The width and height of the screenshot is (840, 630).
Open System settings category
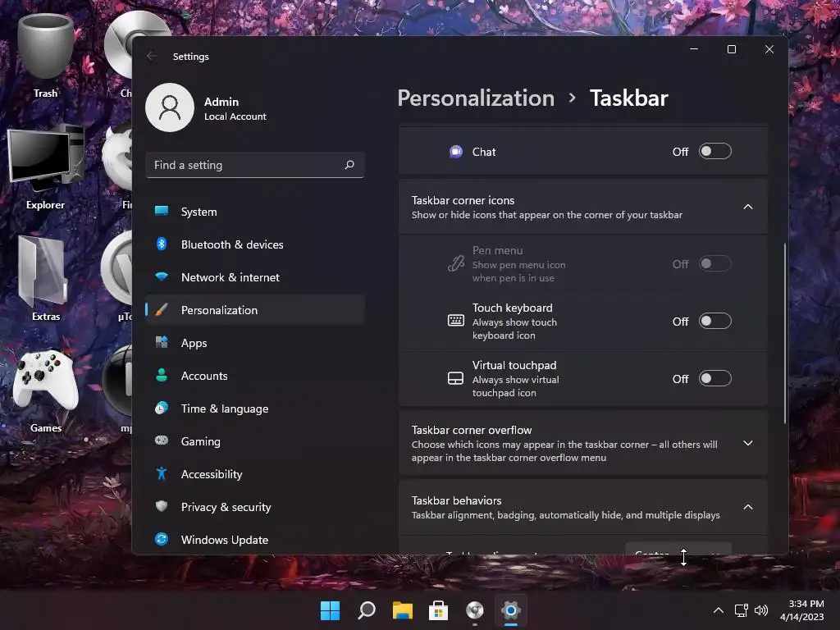[255, 211]
